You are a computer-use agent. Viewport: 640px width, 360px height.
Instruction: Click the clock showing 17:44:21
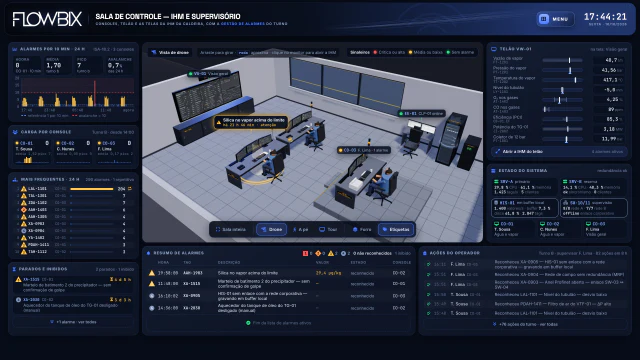tap(605, 17)
